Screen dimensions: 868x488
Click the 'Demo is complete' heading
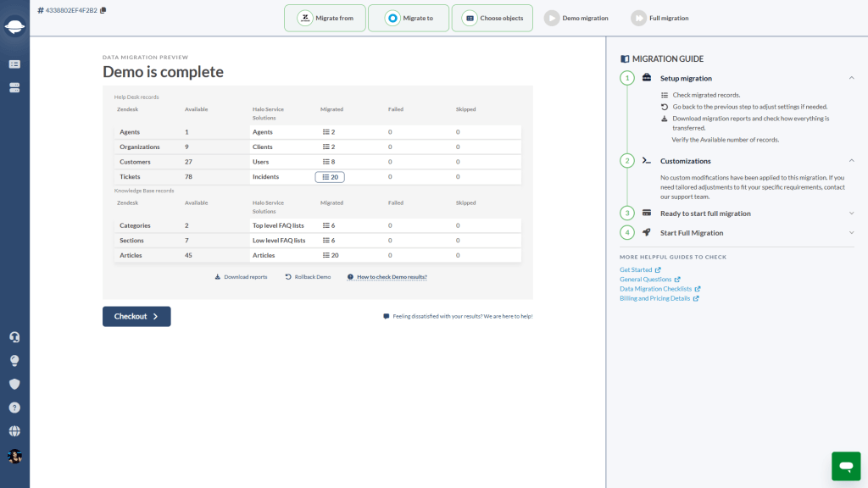coord(164,72)
